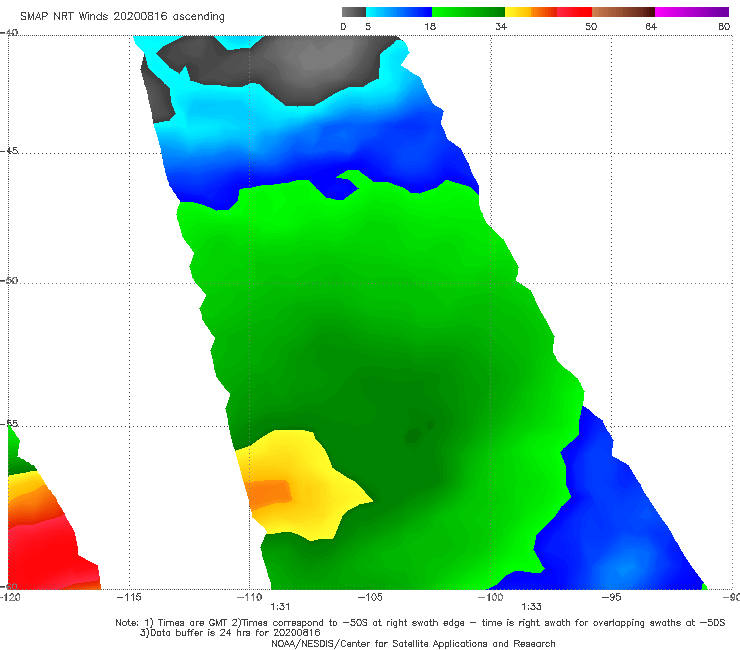Click the color scale label '5'

tap(368, 26)
